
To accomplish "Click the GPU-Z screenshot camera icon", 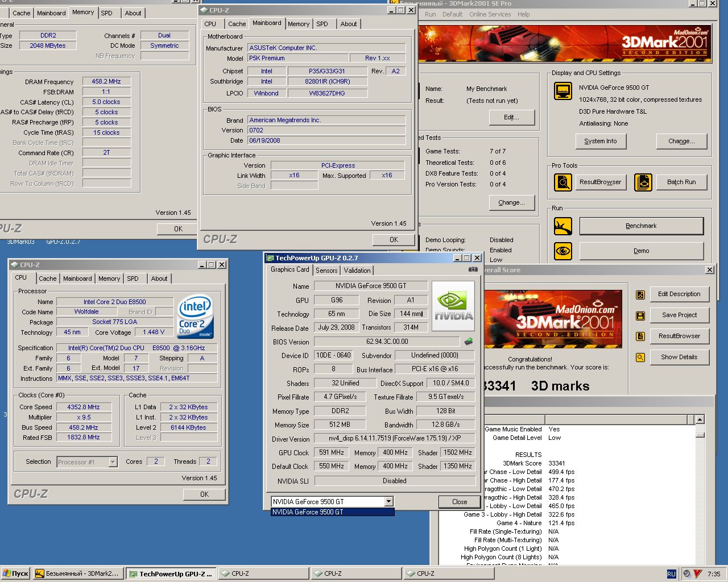I will tap(473, 269).
